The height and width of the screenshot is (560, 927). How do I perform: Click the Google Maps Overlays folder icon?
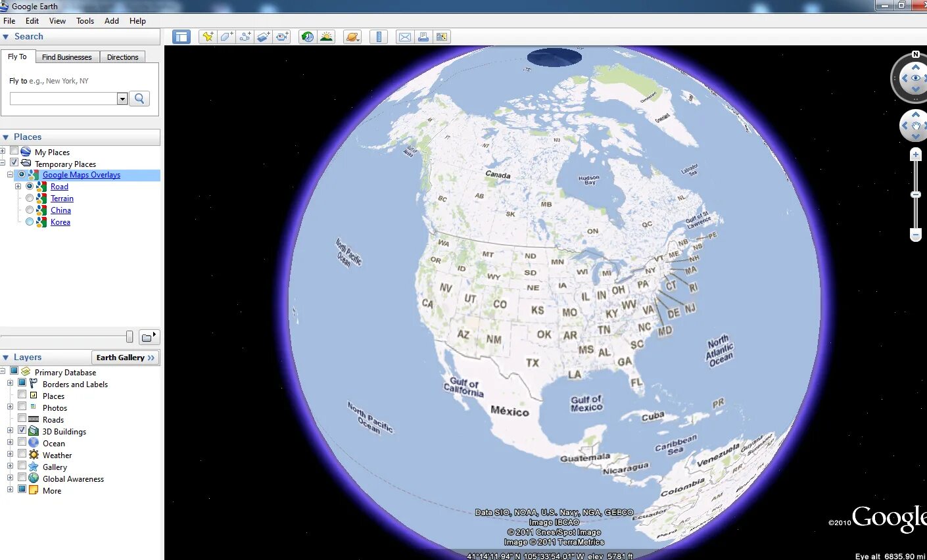tap(34, 175)
